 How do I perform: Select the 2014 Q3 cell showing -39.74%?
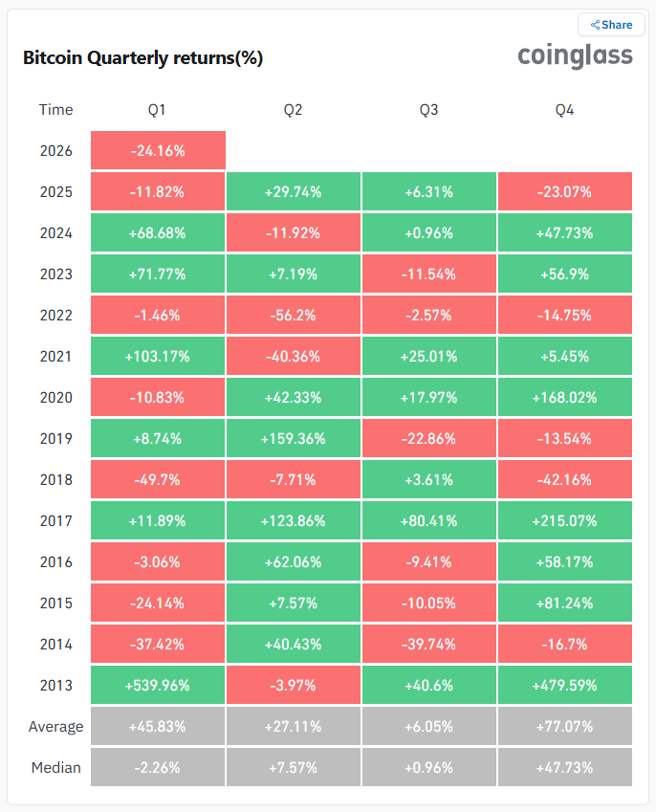coord(429,645)
